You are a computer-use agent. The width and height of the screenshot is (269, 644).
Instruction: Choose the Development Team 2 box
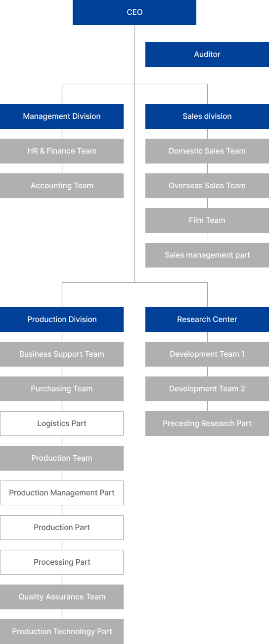coord(207,389)
